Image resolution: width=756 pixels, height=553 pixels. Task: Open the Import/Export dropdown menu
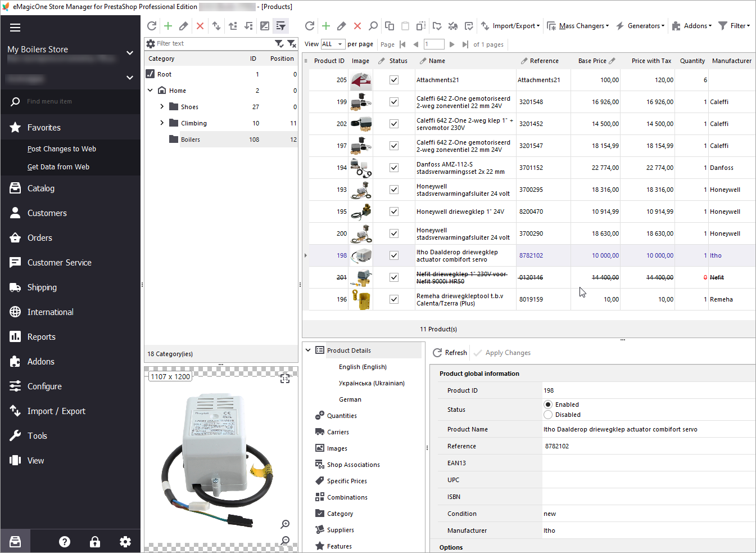510,26
